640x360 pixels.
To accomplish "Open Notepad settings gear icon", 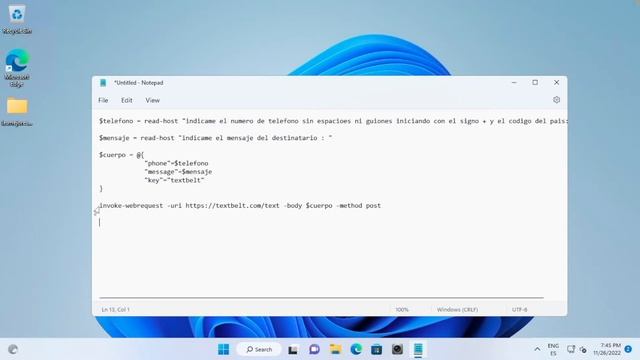I will pos(556,100).
